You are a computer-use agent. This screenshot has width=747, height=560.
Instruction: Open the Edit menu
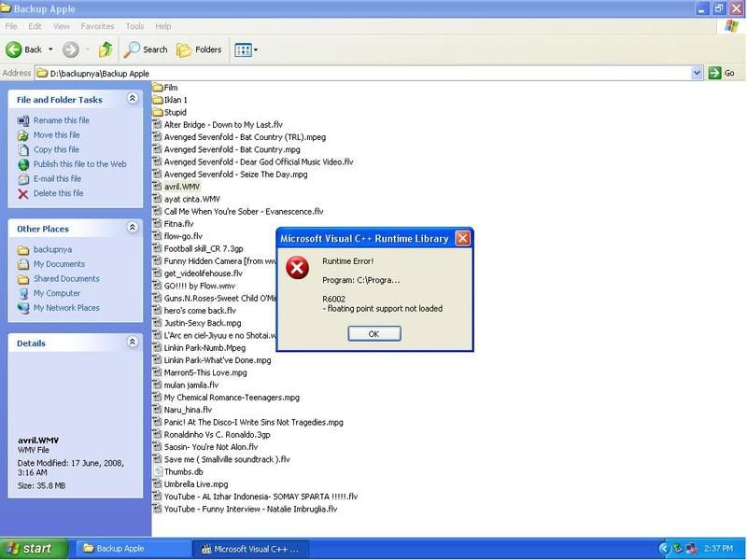(x=35, y=26)
